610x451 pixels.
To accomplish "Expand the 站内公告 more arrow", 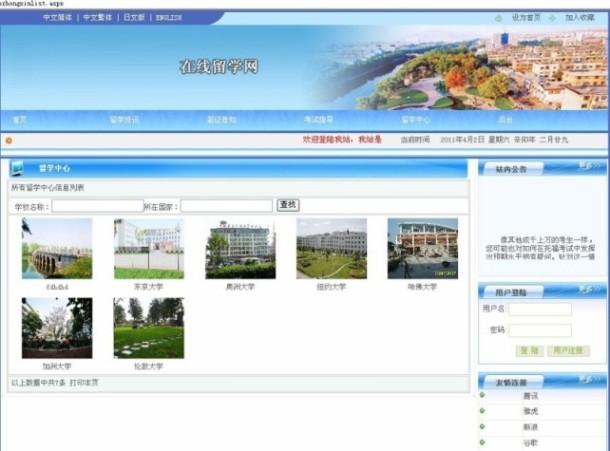I will pos(590,167).
